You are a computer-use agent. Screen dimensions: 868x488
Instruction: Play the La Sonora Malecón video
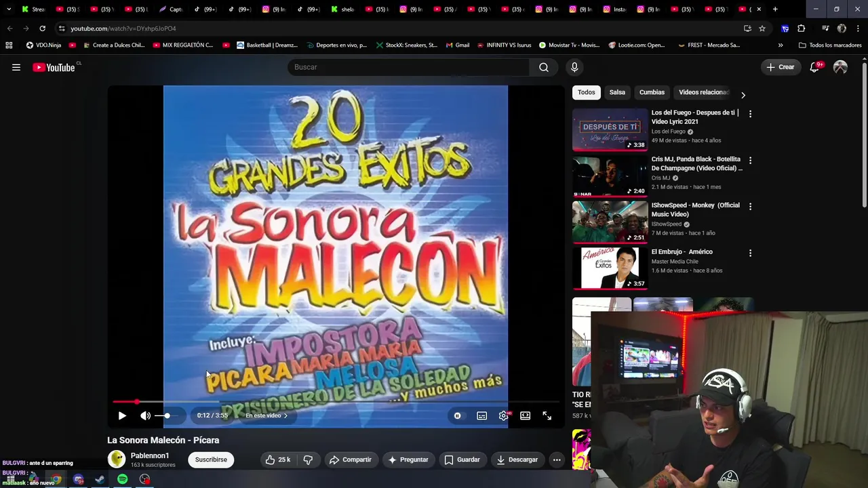(x=122, y=415)
